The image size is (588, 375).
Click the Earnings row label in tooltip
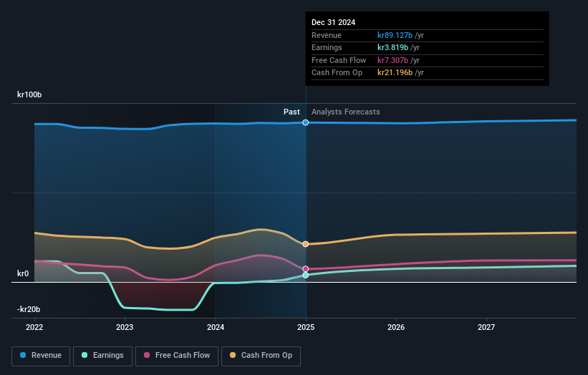click(x=327, y=47)
